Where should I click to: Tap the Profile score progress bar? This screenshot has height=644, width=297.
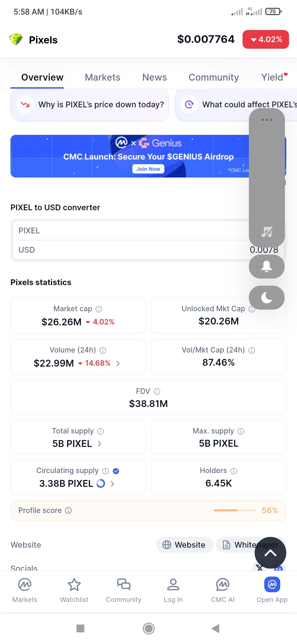click(x=235, y=511)
